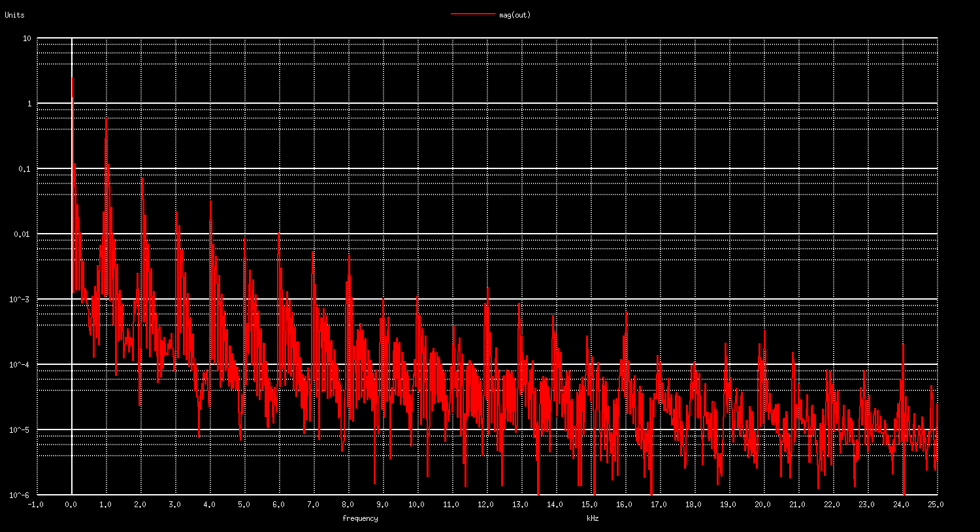This screenshot has height=532, width=980.
Task: Click the x-axis tick label 18.0
Action: tap(693, 505)
